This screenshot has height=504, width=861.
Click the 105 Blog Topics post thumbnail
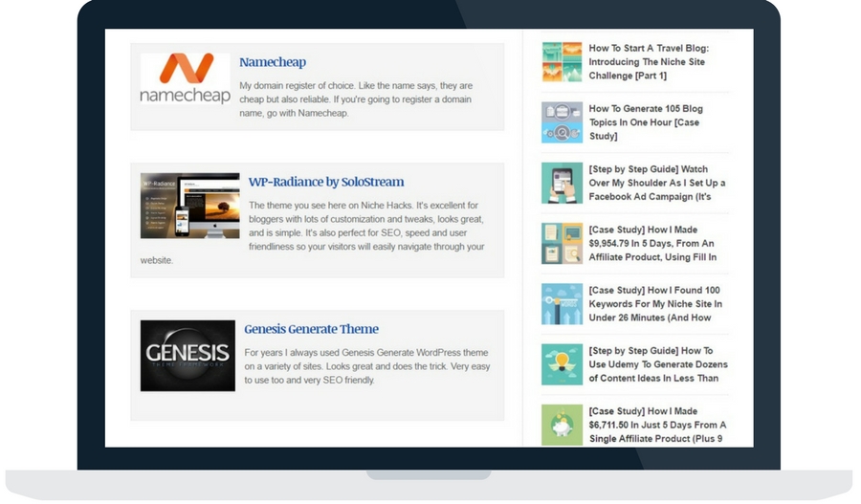562,122
